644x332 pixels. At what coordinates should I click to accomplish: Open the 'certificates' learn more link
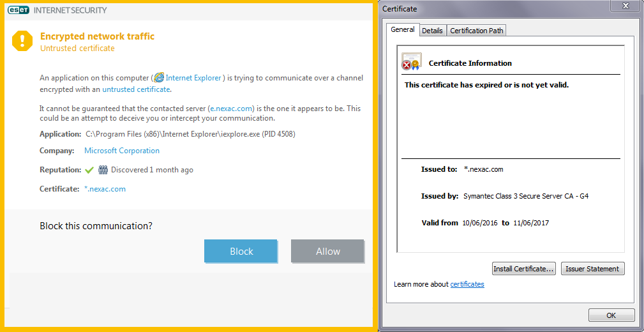tap(467, 284)
